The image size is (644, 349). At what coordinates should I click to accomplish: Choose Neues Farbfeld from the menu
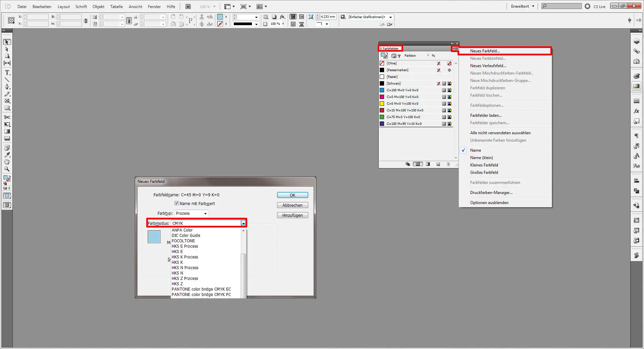click(x=485, y=51)
